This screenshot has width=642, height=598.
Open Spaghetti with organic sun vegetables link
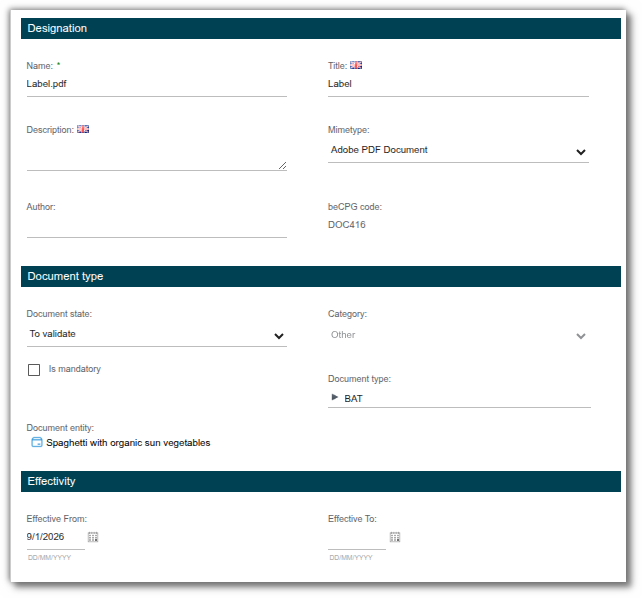(x=128, y=442)
